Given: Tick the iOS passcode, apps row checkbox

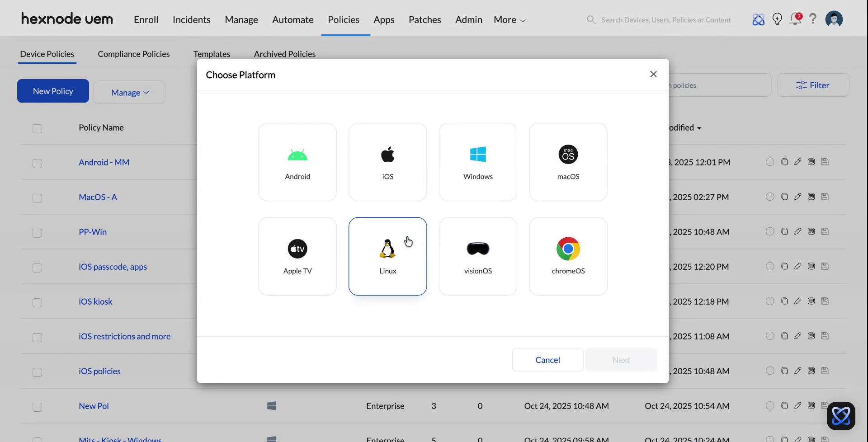Looking at the screenshot, I should 37,268.
